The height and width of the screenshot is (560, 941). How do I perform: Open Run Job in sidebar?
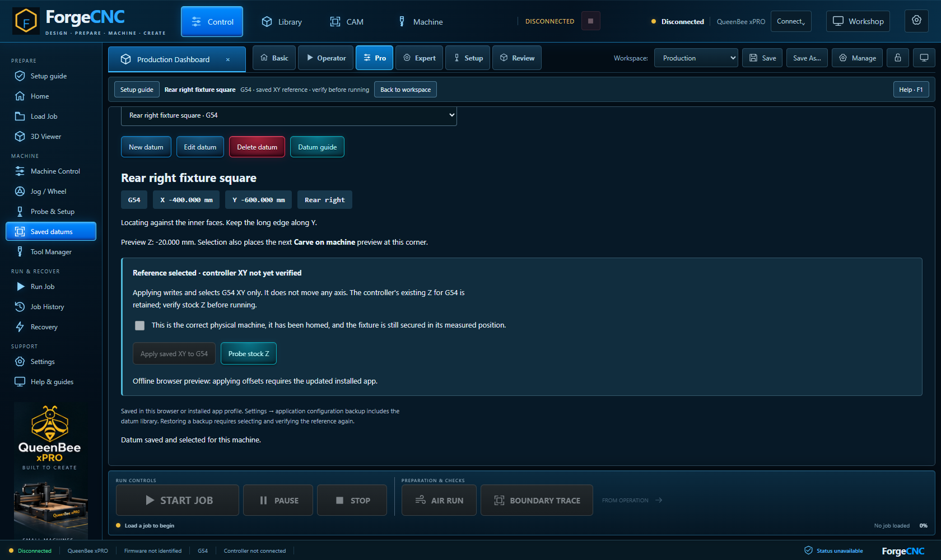(51, 287)
